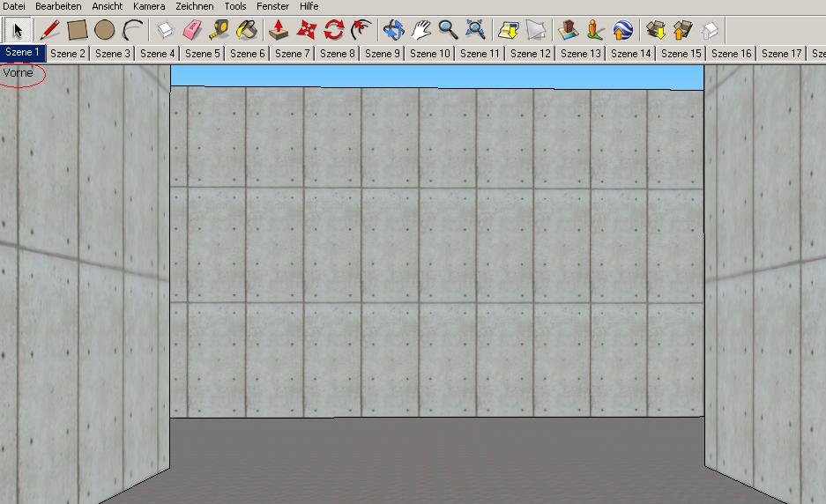826x504 pixels.
Task: Select the Tape Measure tool
Action: click(x=220, y=31)
